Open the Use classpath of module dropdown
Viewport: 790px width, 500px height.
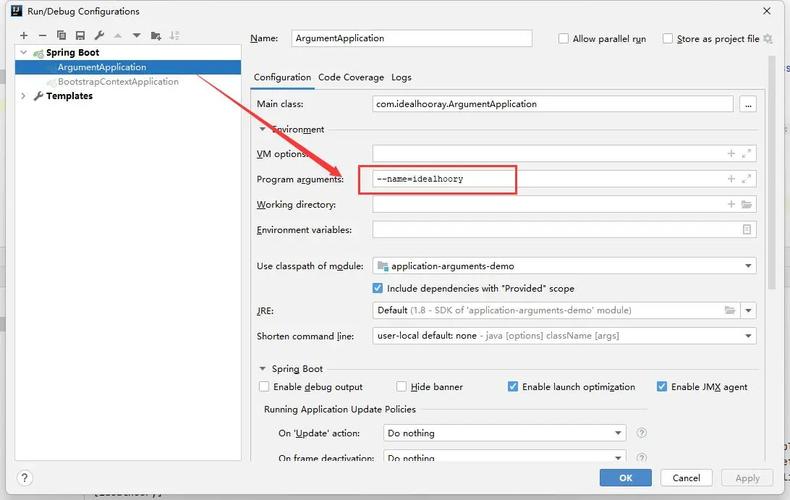point(748,266)
